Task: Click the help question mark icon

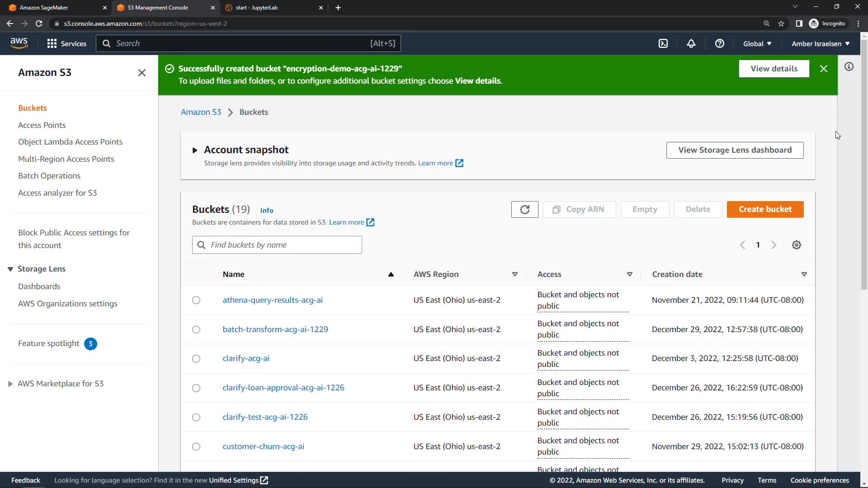Action: point(720,43)
